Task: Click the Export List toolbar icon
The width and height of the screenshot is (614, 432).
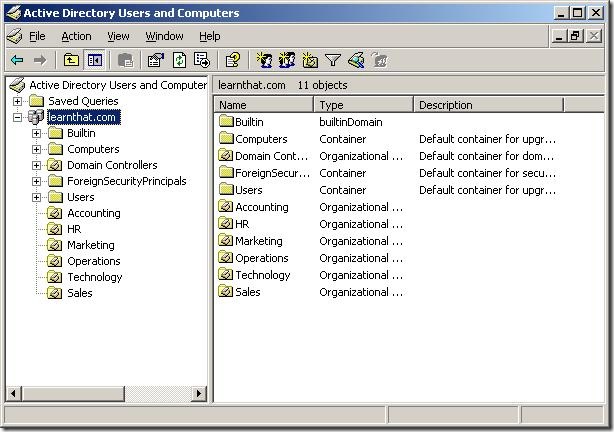Action: tap(202, 60)
